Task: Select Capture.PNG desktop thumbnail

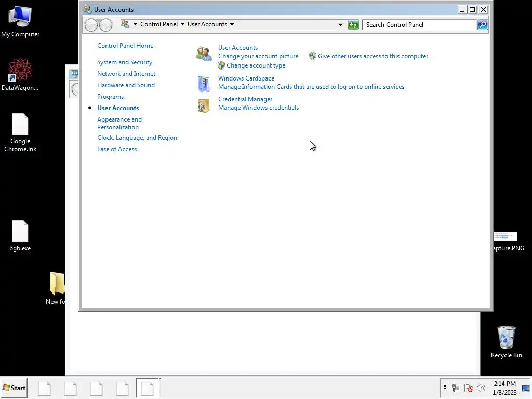Action: tap(508, 242)
